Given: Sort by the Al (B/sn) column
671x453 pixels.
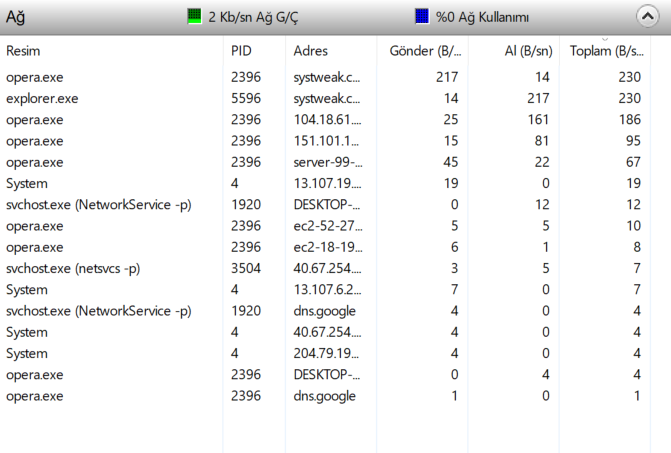Looking at the screenshot, I should pos(528,51).
